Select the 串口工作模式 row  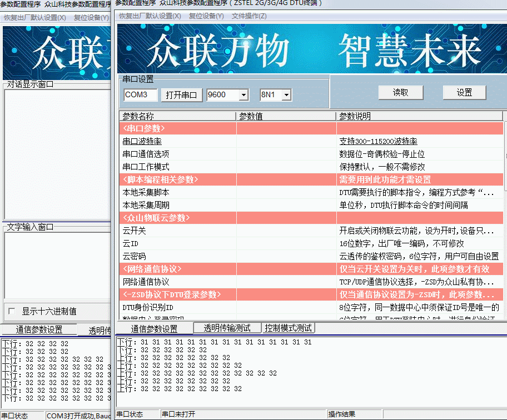coord(311,167)
